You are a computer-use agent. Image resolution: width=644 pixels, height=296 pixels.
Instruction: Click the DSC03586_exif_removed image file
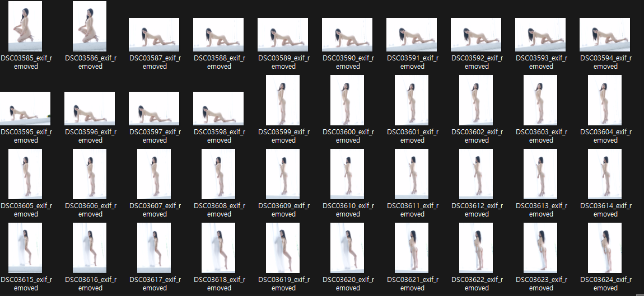point(90,26)
